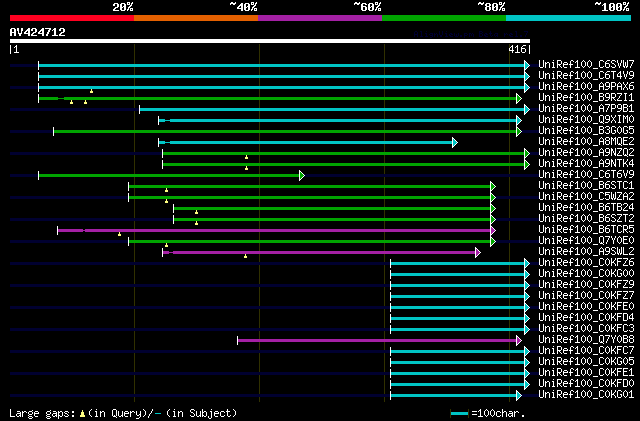
Task: Click the yellow gap marker under the UniRef100_B6STC1 bar
Action: coord(167,190)
